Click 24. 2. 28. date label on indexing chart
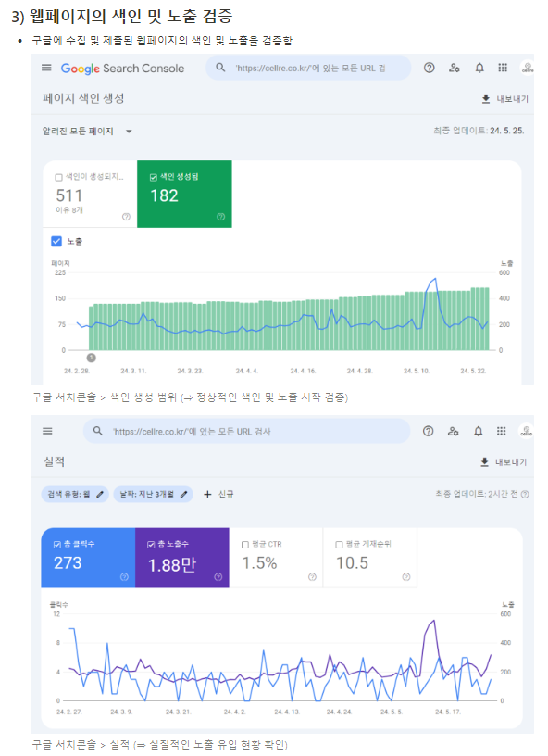Image resolution: width=548 pixels, height=756 pixels. [x=77, y=371]
